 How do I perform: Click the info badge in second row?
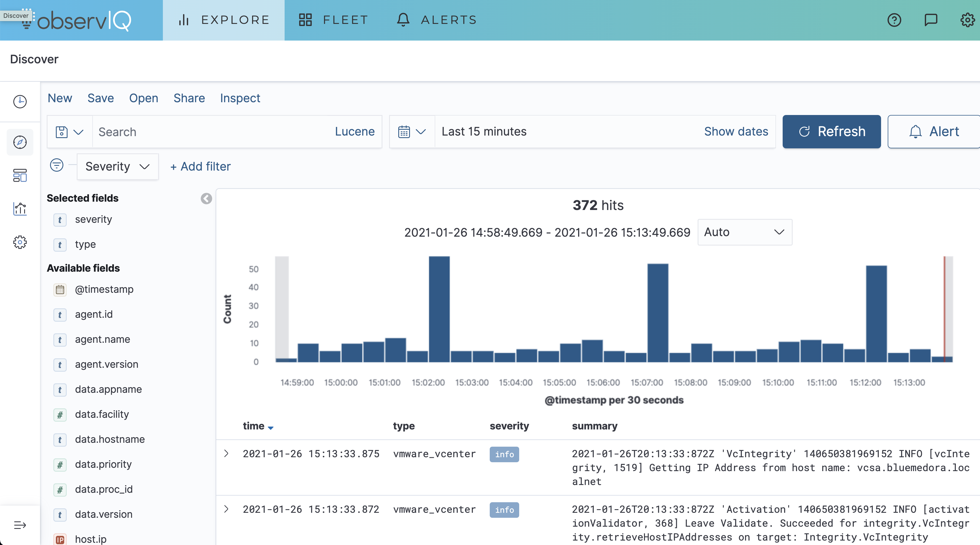tap(504, 510)
